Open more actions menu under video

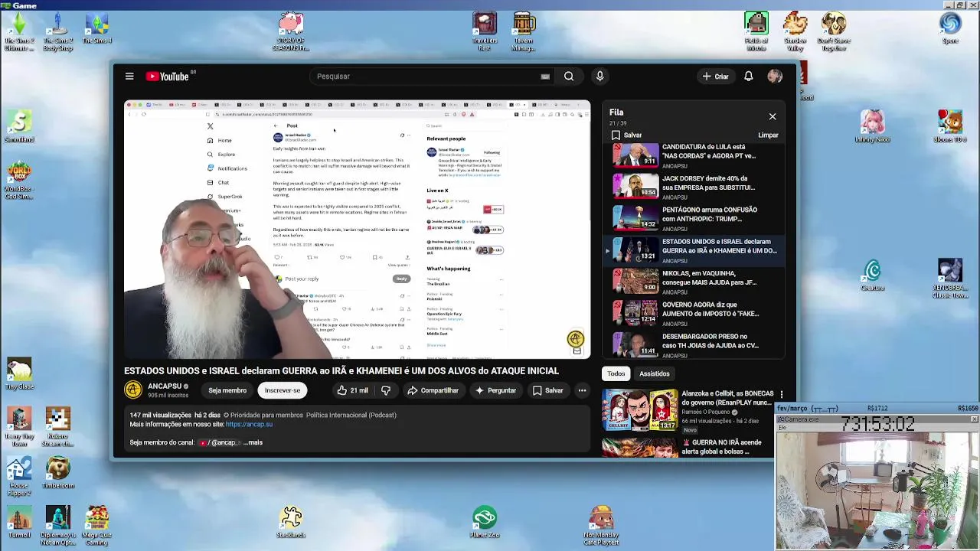coord(582,390)
